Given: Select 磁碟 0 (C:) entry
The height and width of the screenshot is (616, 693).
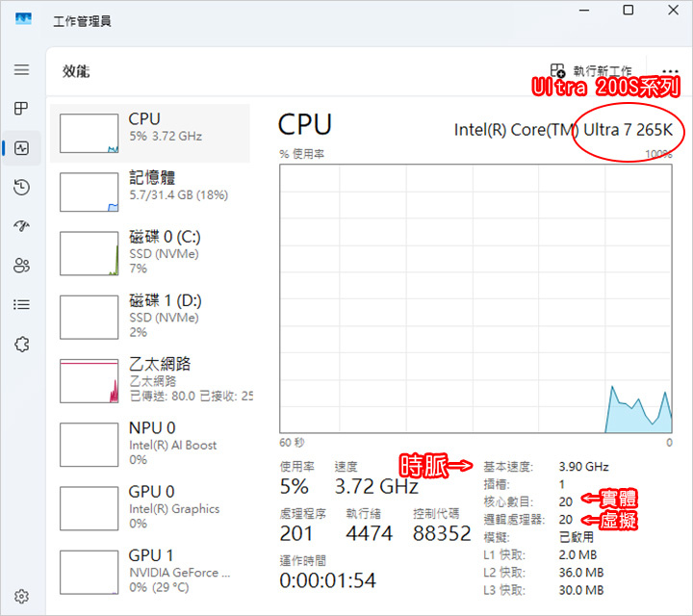Looking at the screenshot, I should pyautogui.click(x=150, y=253).
